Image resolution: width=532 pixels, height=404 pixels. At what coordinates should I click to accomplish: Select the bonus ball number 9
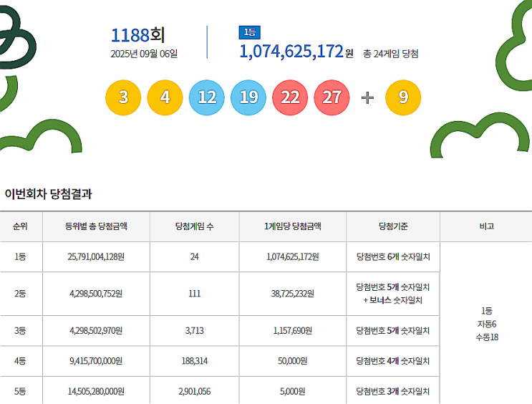point(403,97)
